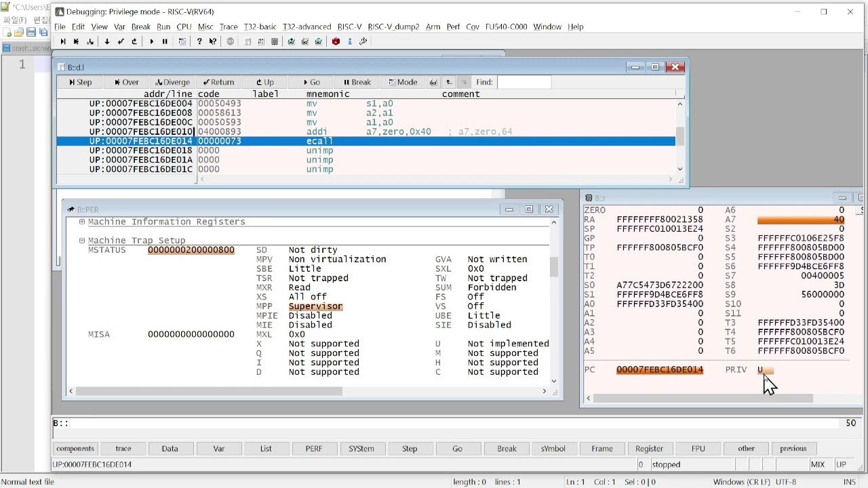
Task: Click the PRIV value U
Action: [x=765, y=369]
